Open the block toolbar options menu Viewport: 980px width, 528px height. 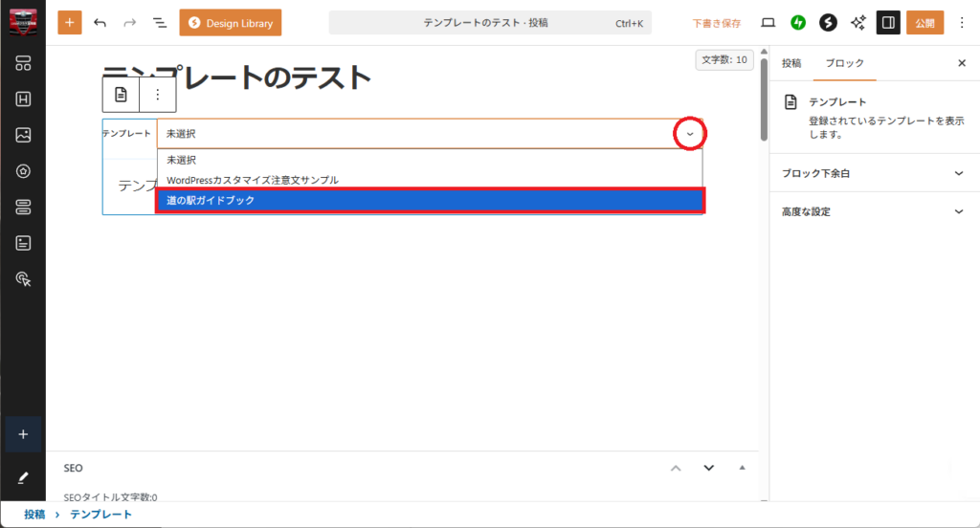click(158, 95)
